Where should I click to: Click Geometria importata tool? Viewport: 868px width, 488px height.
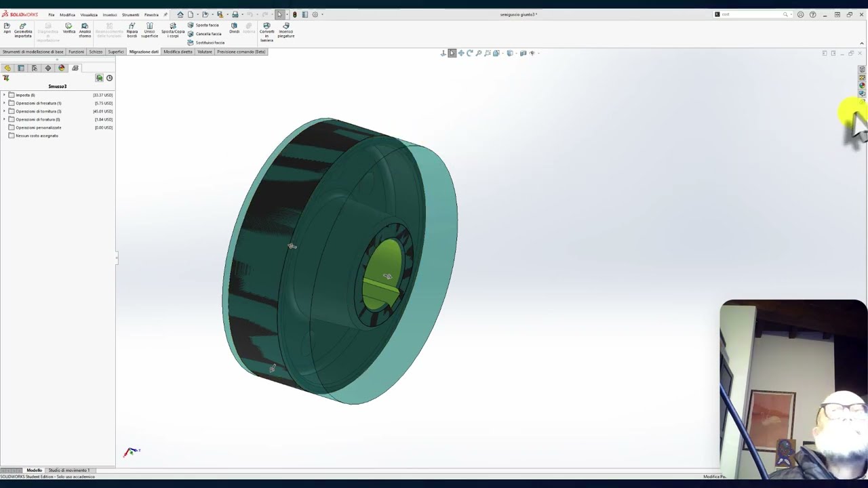pyautogui.click(x=23, y=30)
